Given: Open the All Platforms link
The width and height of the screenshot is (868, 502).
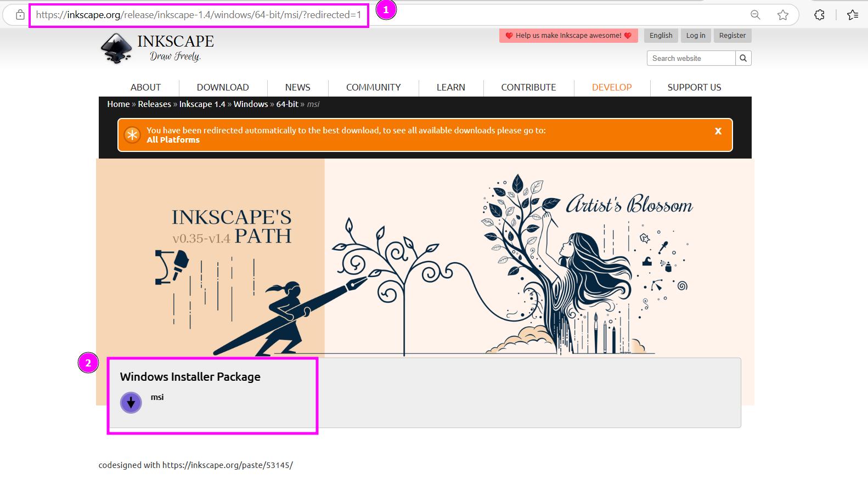Looking at the screenshot, I should coord(173,140).
